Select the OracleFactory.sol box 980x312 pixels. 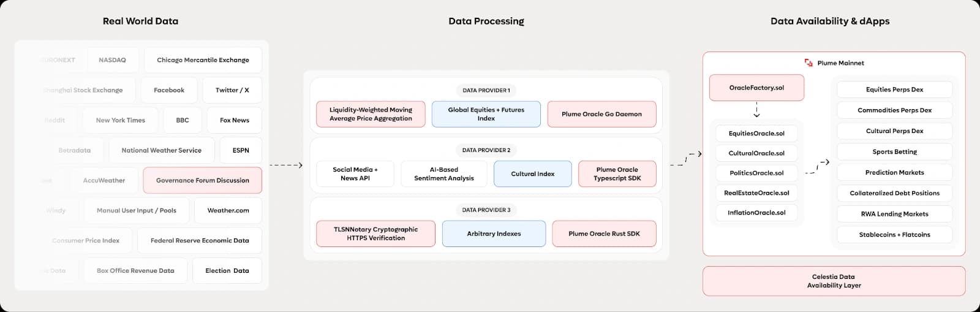click(x=756, y=88)
